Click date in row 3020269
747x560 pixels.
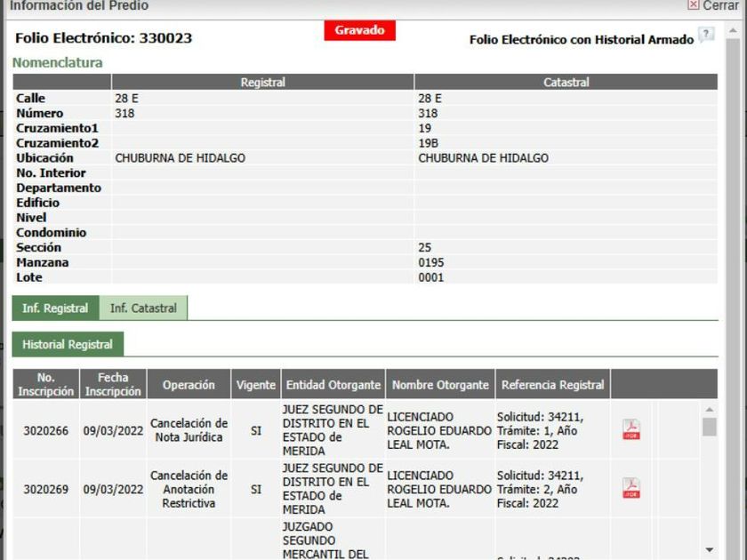(x=113, y=489)
